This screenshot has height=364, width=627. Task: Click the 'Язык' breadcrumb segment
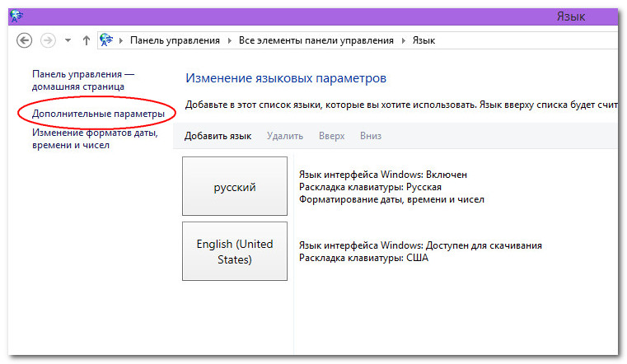click(423, 40)
